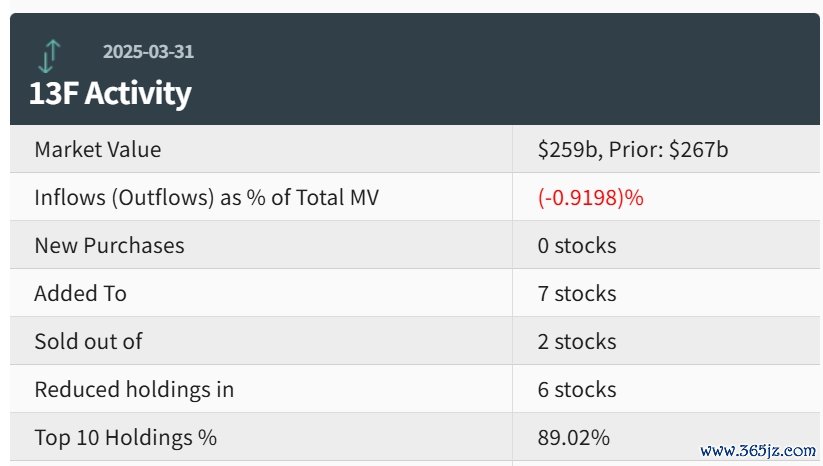The width and height of the screenshot is (823, 466).
Task: Select the Inflows (Outflows) row label
Action: pos(207,198)
